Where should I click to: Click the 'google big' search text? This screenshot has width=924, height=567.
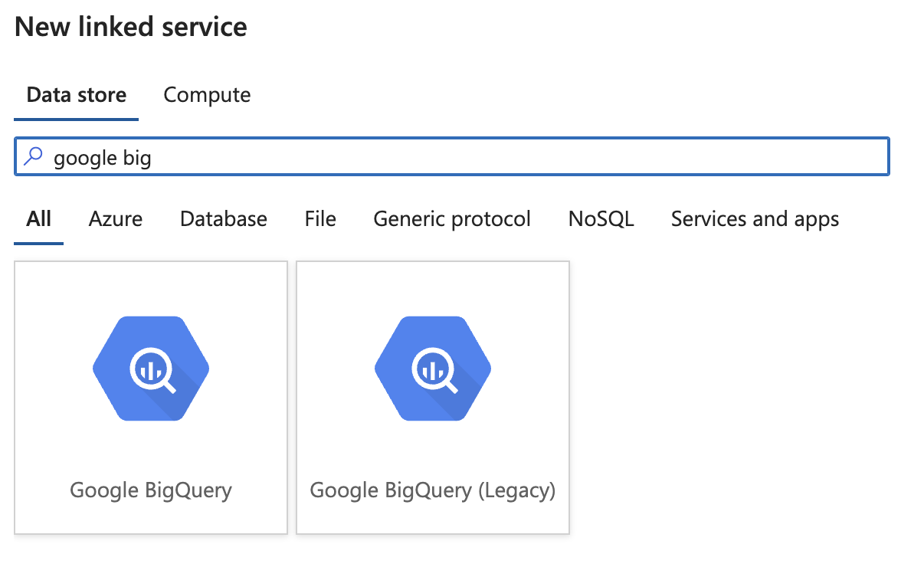(103, 159)
